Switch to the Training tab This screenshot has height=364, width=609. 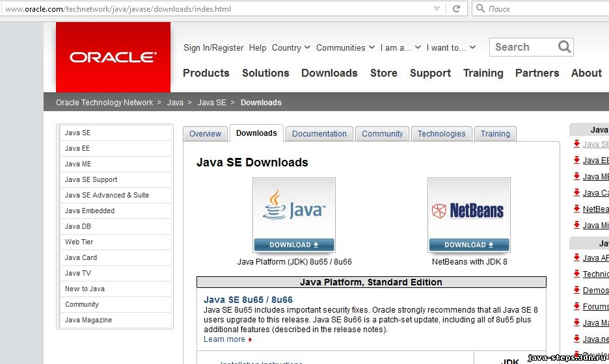point(495,134)
